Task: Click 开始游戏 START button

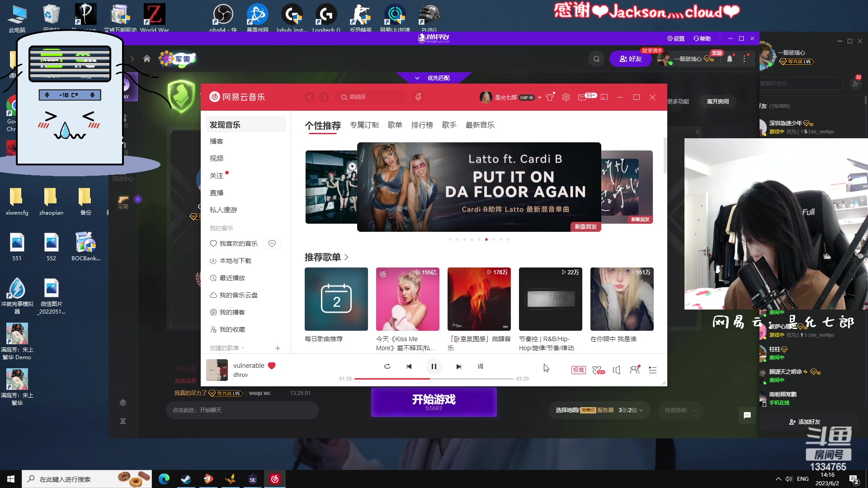Action: coord(434,403)
